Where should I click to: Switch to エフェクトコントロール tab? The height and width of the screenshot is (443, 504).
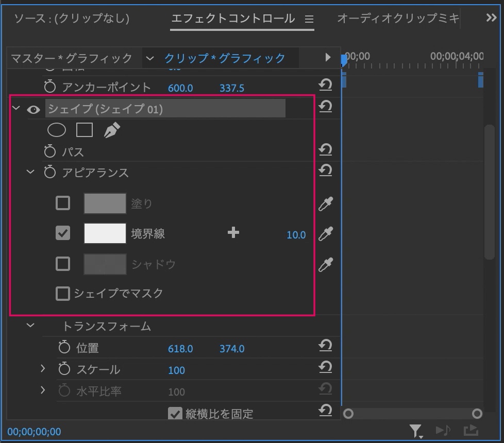coord(233,19)
